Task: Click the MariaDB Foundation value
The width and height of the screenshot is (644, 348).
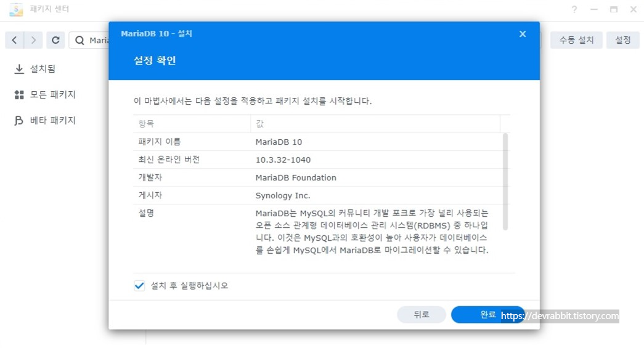Action: click(296, 177)
